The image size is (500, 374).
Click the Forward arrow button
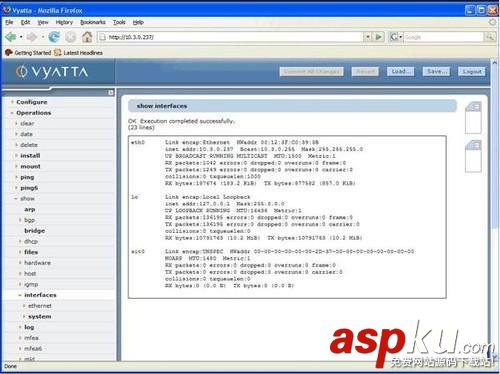click(32, 37)
